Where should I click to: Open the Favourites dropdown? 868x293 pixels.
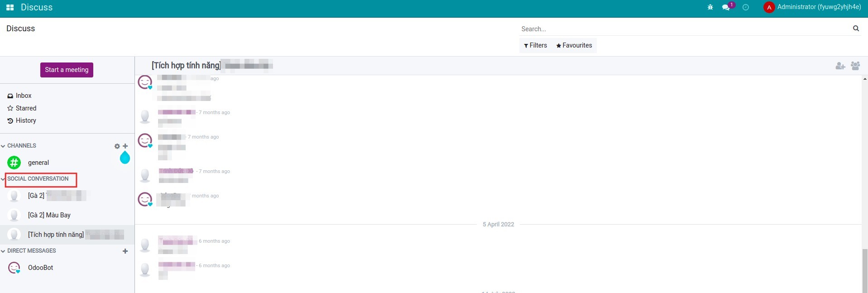click(x=574, y=45)
